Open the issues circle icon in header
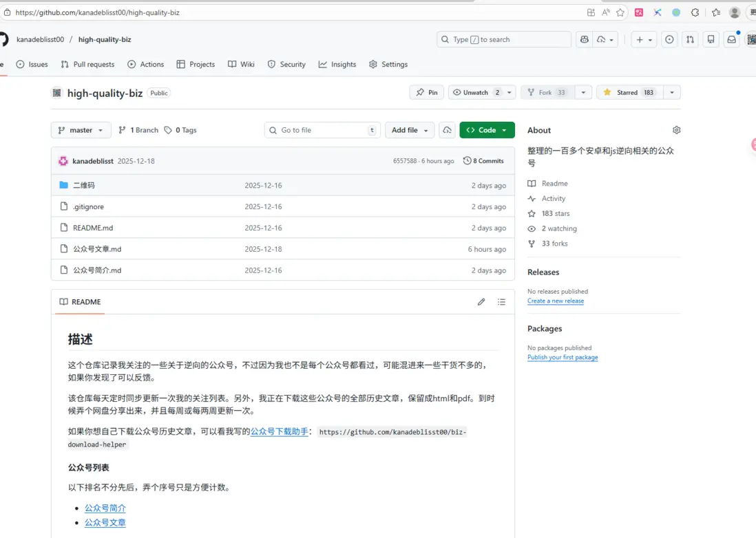This screenshot has height=538, width=756. click(669, 39)
